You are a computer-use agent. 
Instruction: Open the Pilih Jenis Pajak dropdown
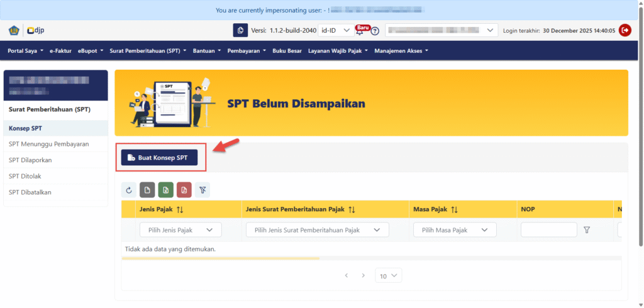pos(180,230)
